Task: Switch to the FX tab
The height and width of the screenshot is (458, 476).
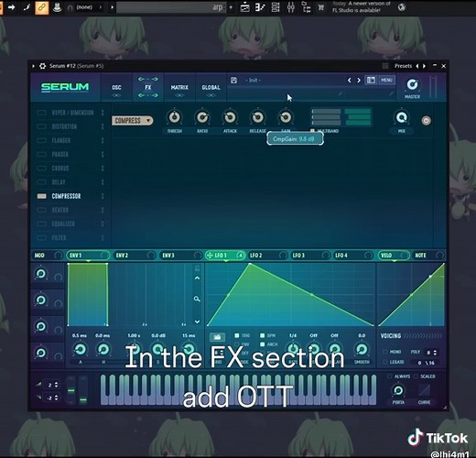Action: [148, 87]
